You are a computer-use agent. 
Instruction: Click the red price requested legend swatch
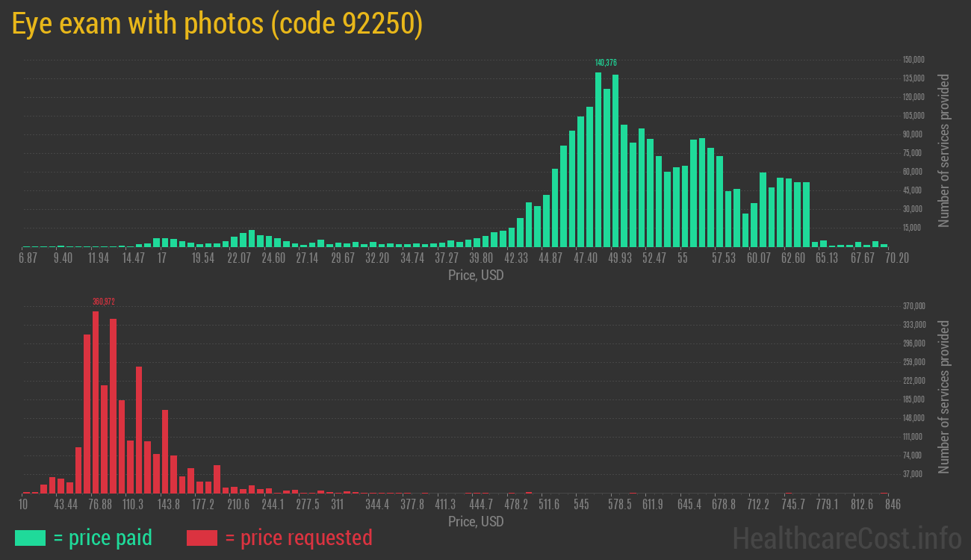202,538
